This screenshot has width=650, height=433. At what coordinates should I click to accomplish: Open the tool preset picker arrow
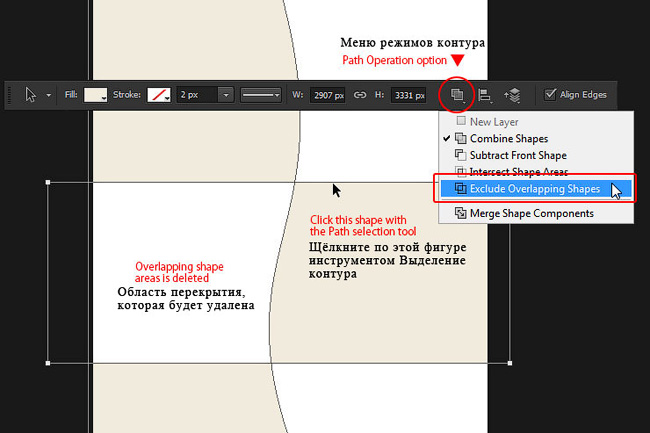[49, 95]
